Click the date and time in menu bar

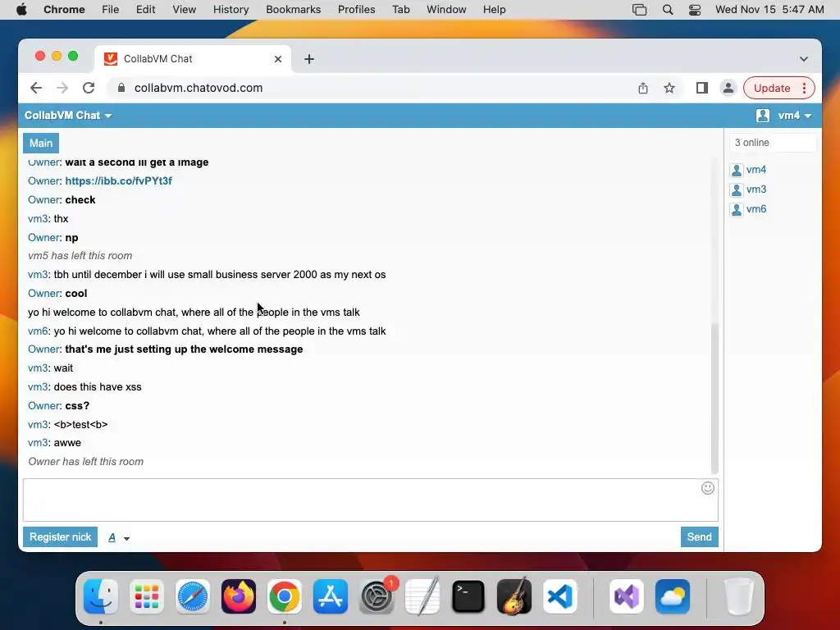click(769, 10)
